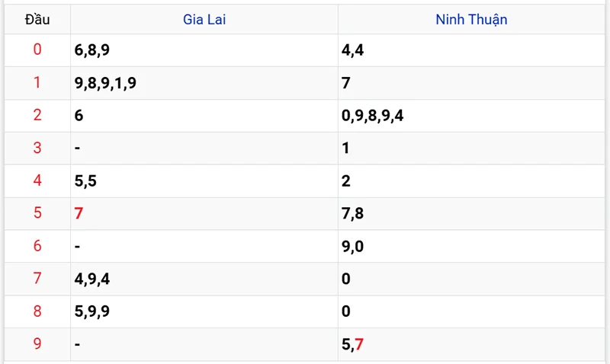Select the Gia Lai cell showing 5,5
The image size is (610, 364).
(x=85, y=181)
